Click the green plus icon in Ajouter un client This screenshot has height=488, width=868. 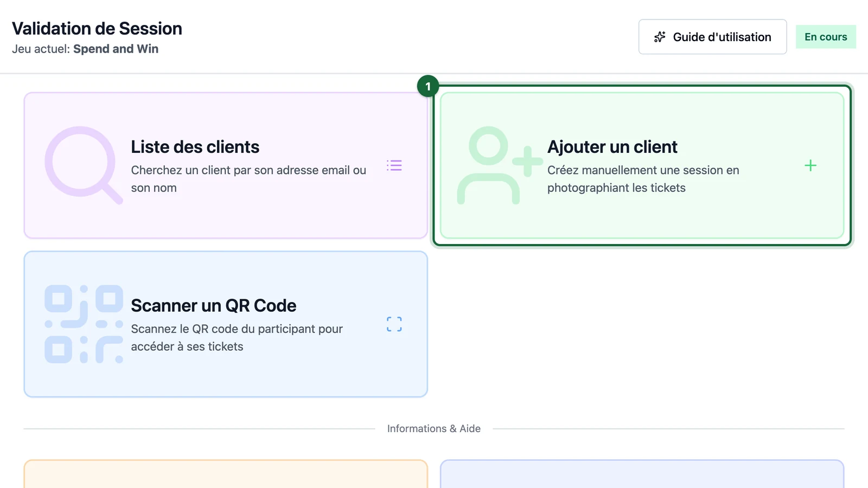pyautogui.click(x=810, y=165)
